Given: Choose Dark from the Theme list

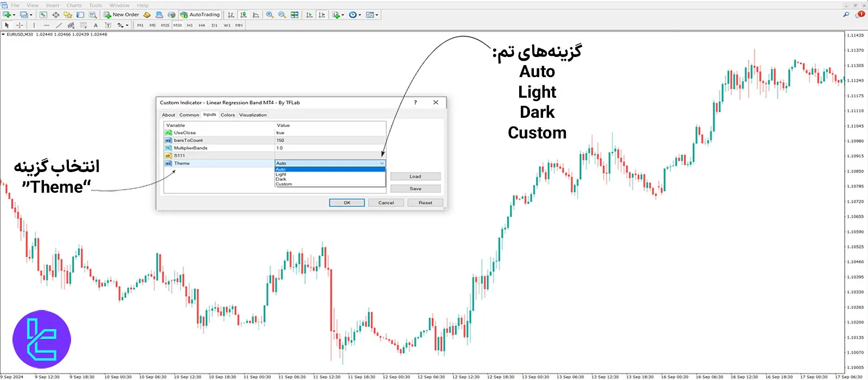Looking at the screenshot, I should [x=281, y=179].
